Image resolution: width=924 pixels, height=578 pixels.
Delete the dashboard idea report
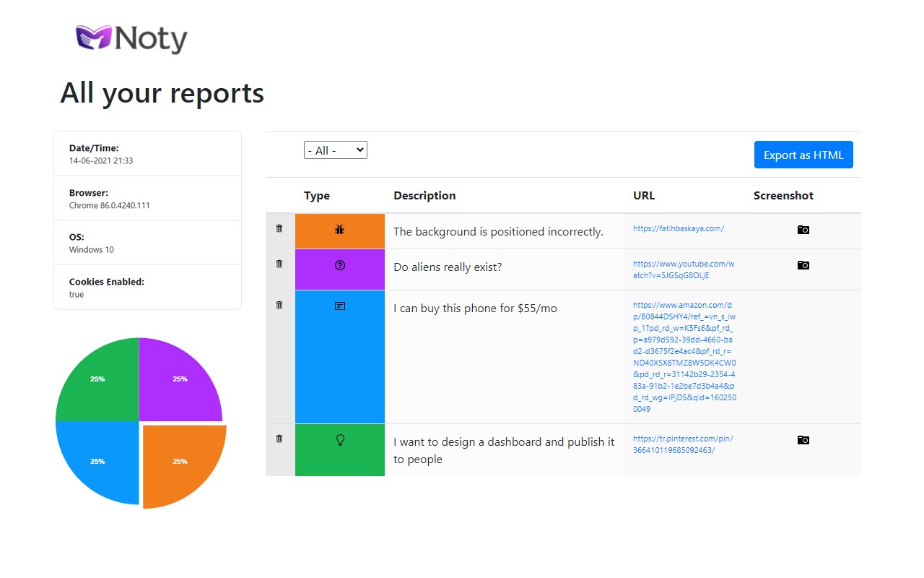[x=279, y=438]
